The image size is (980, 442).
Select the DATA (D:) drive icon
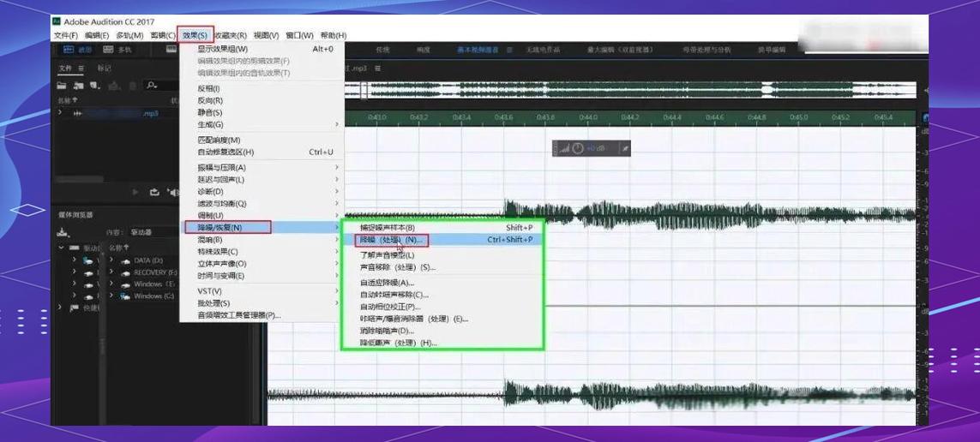click(126, 260)
